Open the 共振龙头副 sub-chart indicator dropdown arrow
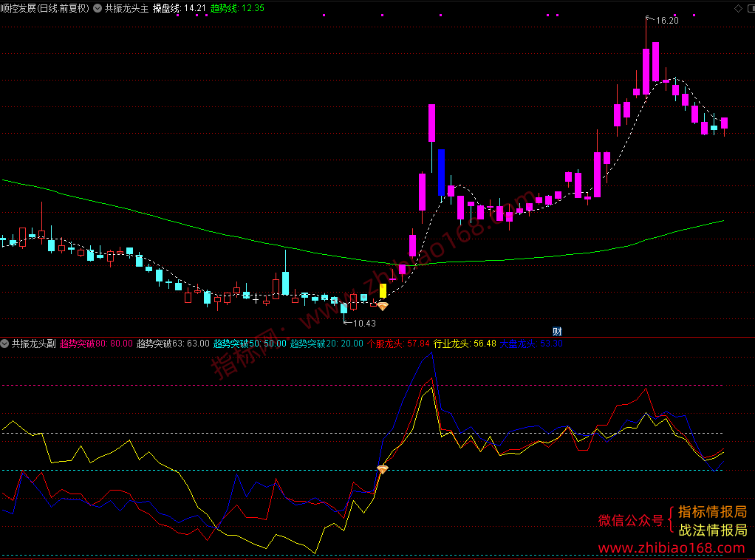This screenshot has height=560, width=755. click(x=5, y=344)
